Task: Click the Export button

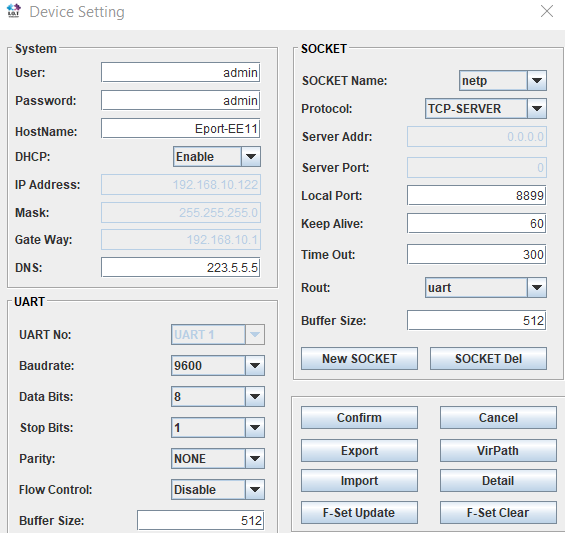Action: click(359, 450)
